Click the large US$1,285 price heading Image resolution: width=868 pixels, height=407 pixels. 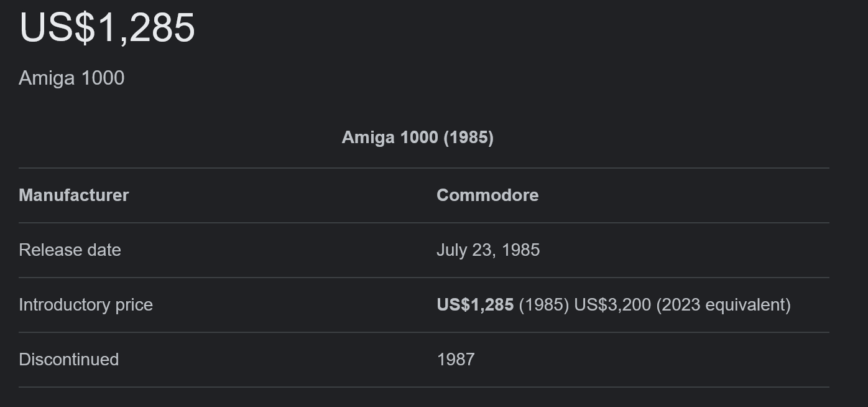coord(108,28)
